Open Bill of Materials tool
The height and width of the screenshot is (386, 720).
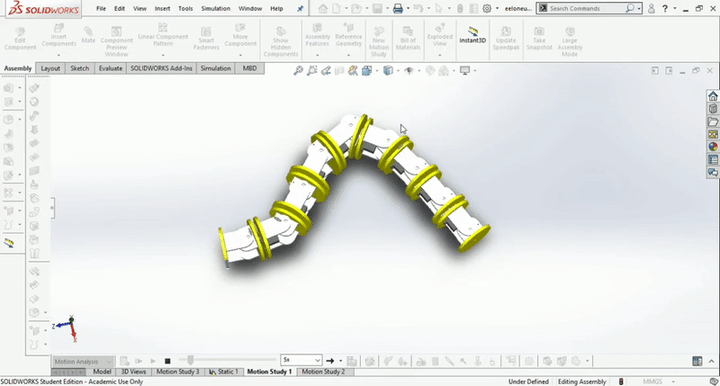click(x=408, y=37)
